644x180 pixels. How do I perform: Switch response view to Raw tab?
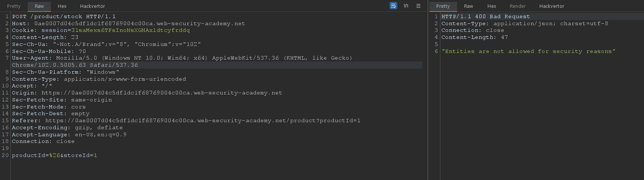(x=468, y=6)
